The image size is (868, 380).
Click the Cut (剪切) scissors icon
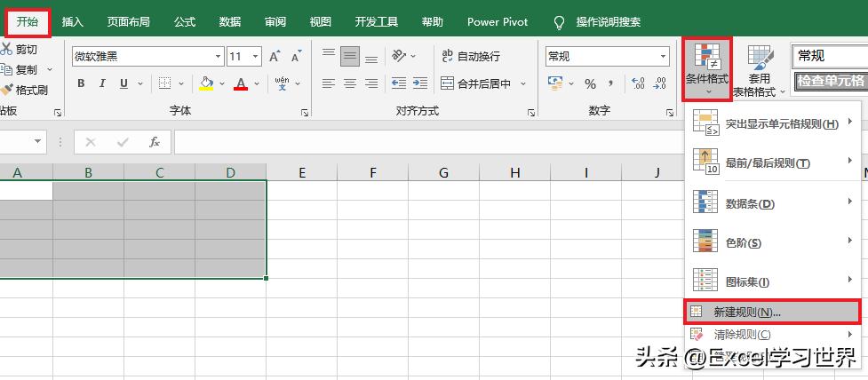(5, 49)
